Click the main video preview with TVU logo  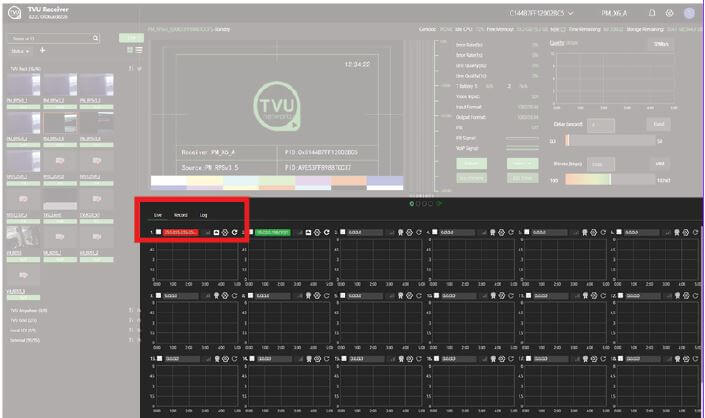pos(277,115)
